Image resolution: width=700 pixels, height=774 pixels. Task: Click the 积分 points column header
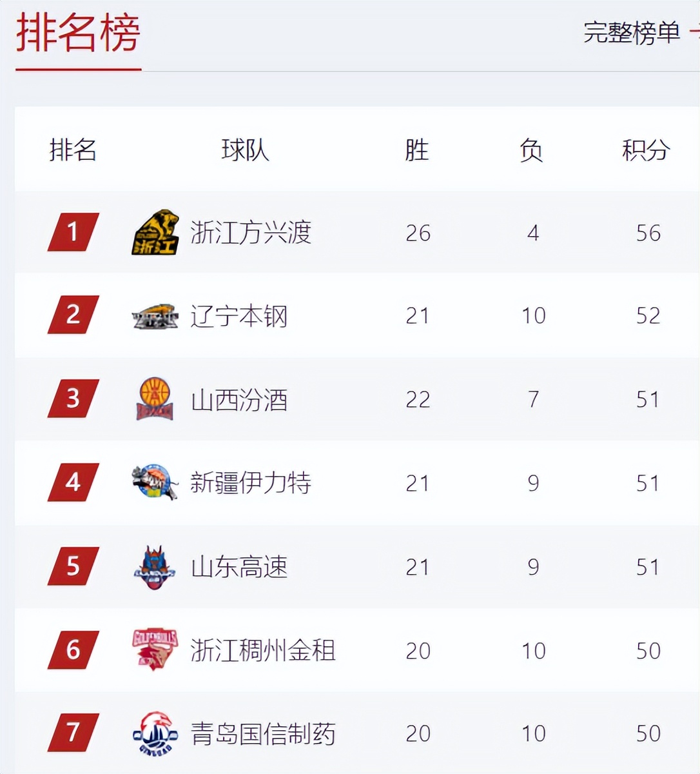coord(646,150)
